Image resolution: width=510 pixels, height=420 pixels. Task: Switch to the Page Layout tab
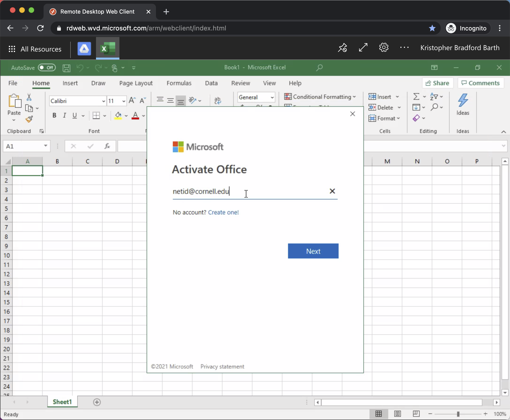tap(136, 83)
